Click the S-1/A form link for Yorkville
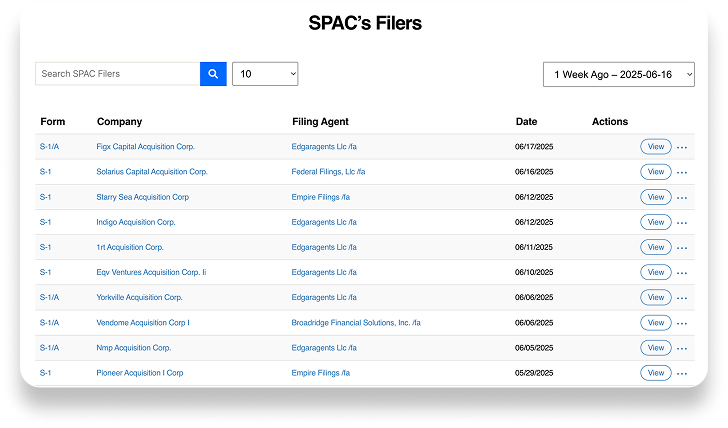728x428 pixels. coord(49,298)
